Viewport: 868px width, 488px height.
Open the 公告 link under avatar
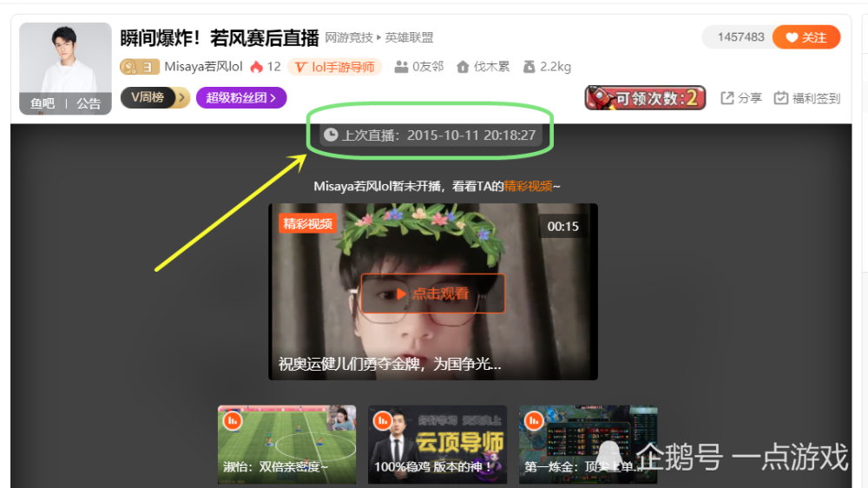(89, 103)
